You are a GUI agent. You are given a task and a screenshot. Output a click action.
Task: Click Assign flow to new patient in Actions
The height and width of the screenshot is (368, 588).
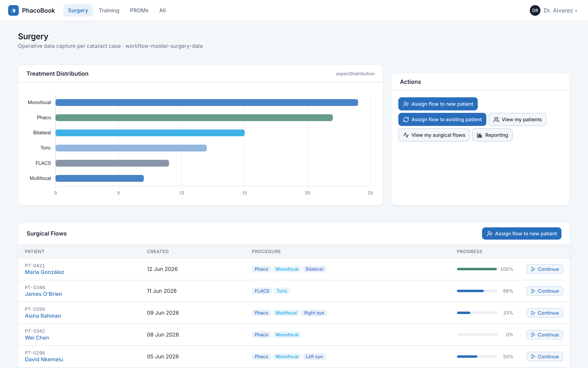pos(438,104)
